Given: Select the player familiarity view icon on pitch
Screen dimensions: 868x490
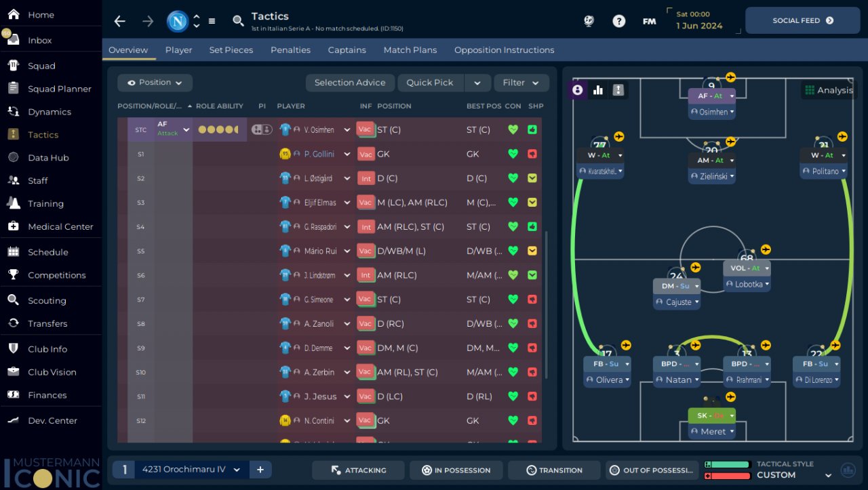Looking at the screenshot, I should (578, 90).
